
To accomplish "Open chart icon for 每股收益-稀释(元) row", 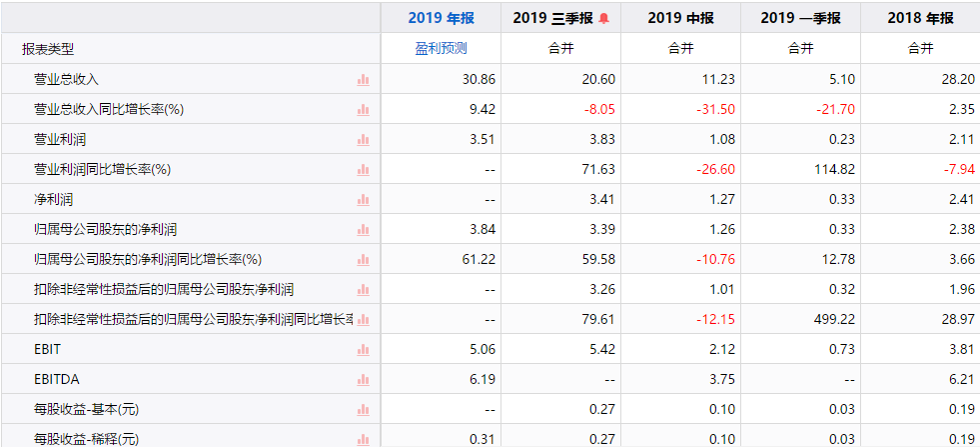I will tap(363, 439).
